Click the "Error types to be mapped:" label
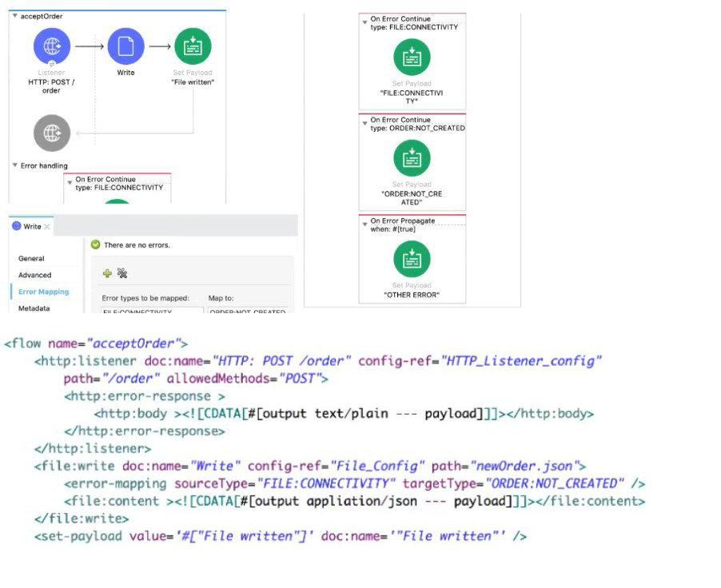Viewport: 721px width, 588px height. tap(145, 298)
